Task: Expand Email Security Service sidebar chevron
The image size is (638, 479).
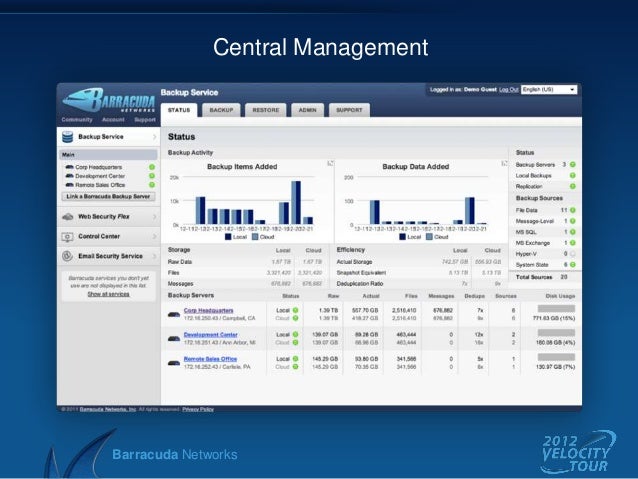Action: click(154, 256)
